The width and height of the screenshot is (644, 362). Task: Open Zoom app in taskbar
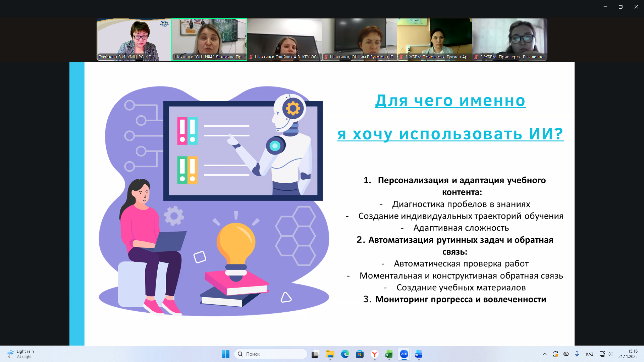(x=404, y=354)
